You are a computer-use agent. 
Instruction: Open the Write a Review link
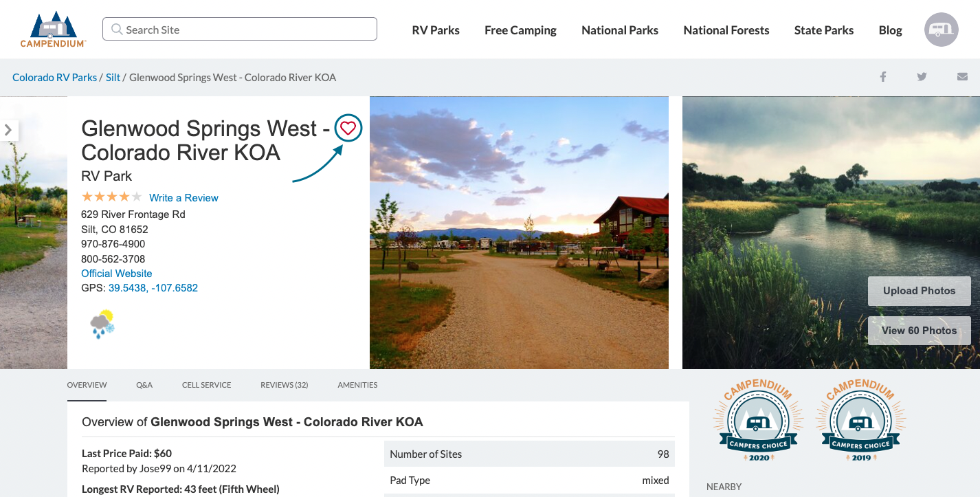click(183, 198)
